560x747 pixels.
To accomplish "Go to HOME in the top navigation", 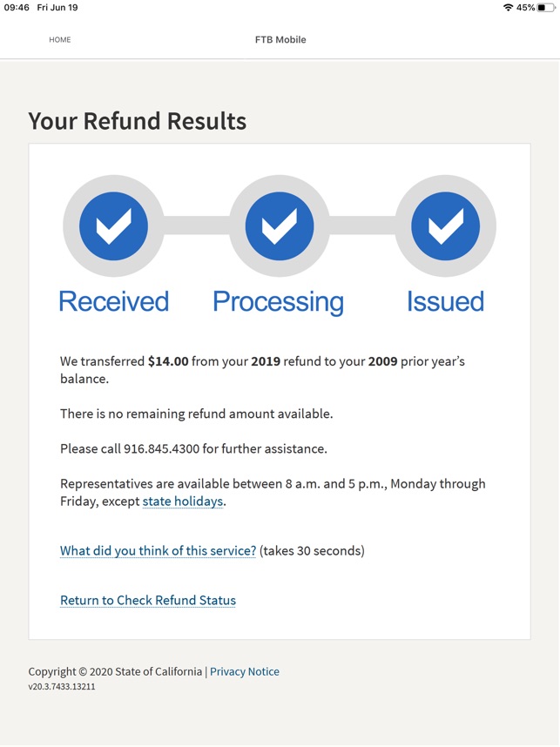I will click(59, 40).
